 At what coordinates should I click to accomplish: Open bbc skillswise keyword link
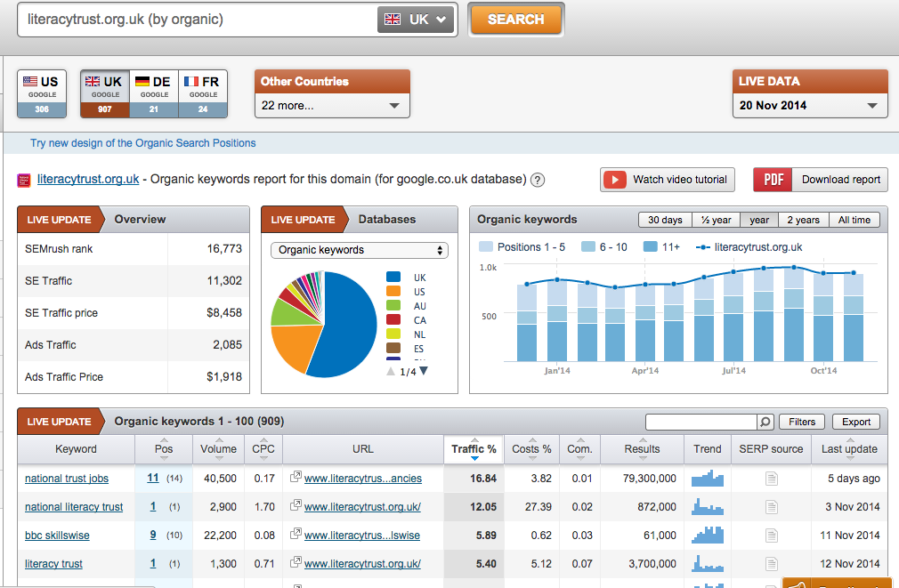[x=57, y=536]
